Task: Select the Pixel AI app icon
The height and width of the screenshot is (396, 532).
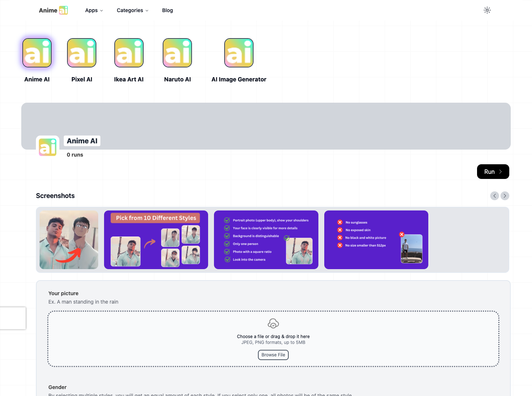Action: (82, 53)
